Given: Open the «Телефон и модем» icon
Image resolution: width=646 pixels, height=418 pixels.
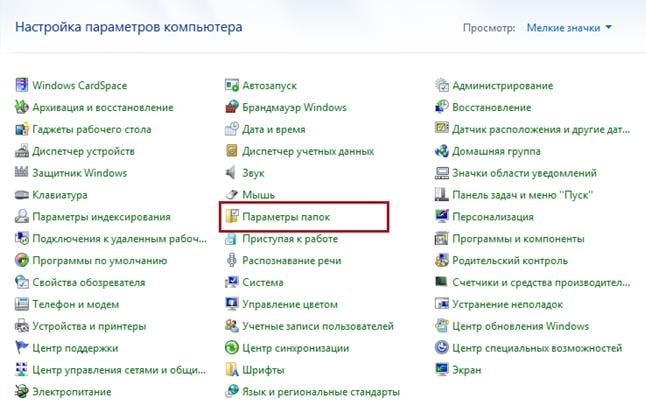Looking at the screenshot, I should pyautogui.click(x=21, y=304).
